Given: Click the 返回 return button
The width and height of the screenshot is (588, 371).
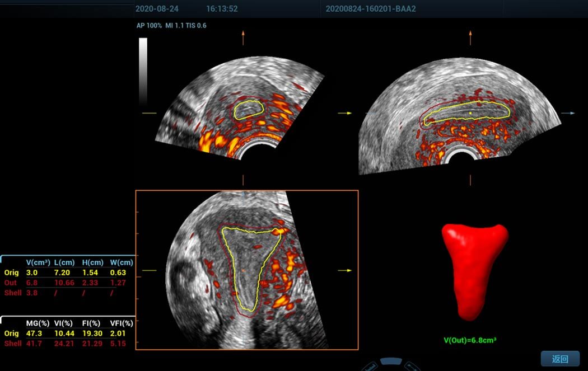Looking at the screenshot, I should point(559,359).
